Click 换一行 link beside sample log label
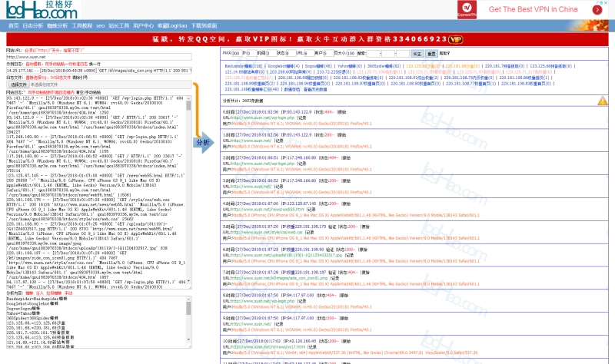615x364 pixels. pos(95,64)
